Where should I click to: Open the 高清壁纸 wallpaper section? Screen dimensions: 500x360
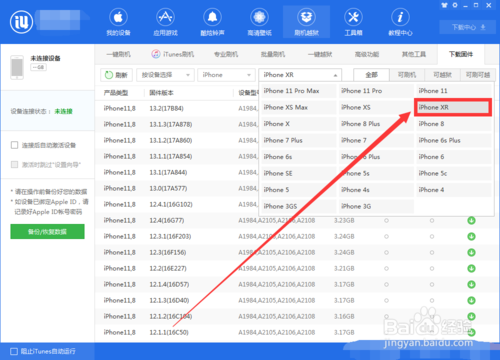point(259,22)
